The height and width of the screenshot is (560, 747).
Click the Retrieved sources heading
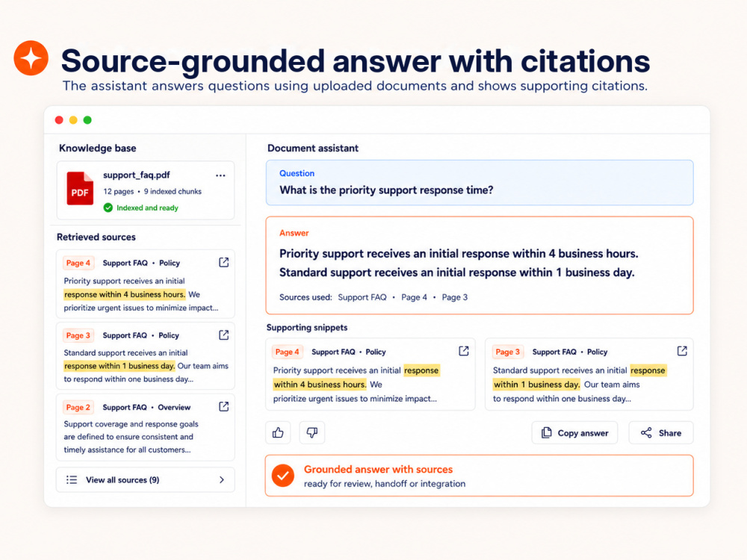click(x=96, y=237)
